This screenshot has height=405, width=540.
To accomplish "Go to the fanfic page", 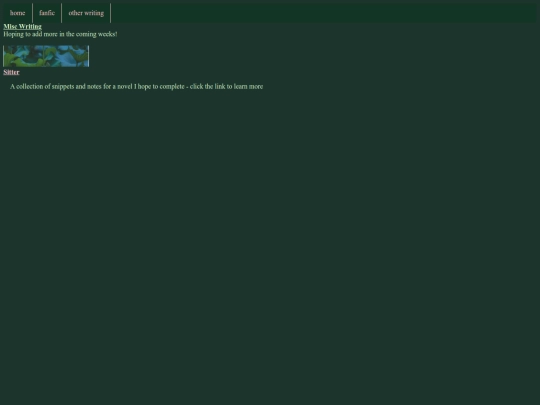I will (x=47, y=13).
